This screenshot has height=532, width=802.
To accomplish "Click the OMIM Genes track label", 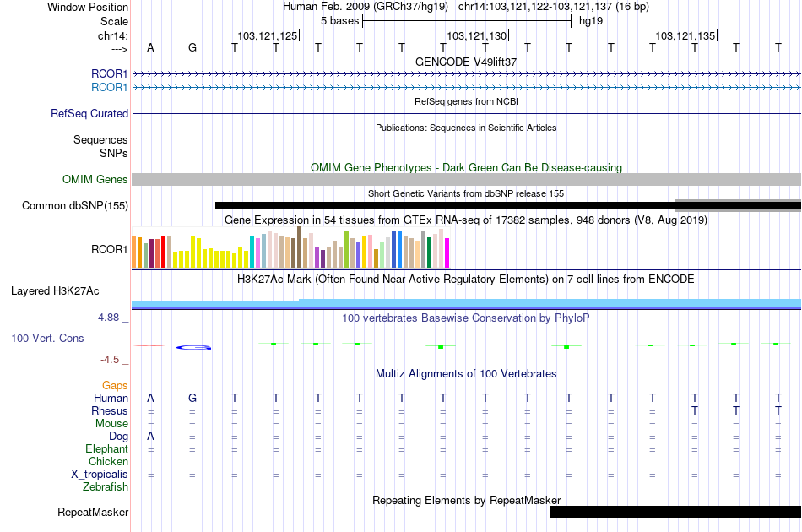I will pyautogui.click(x=95, y=180).
